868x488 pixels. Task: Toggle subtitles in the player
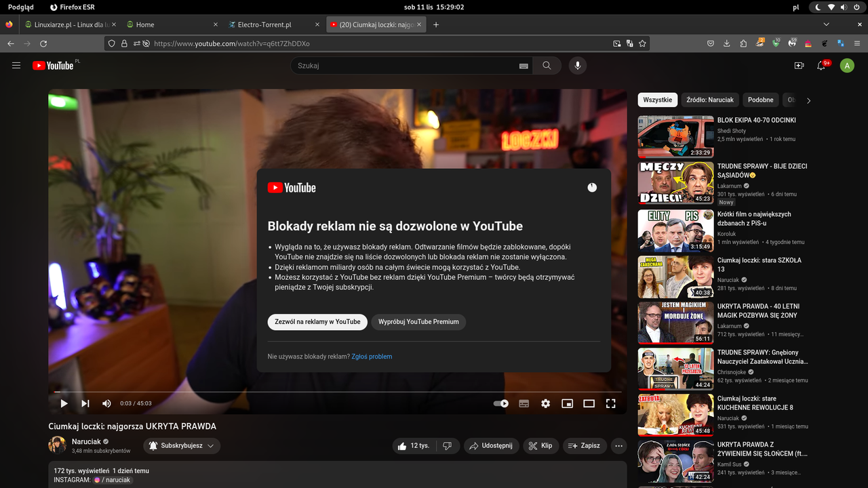pyautogui.click(x=524, y=403)
